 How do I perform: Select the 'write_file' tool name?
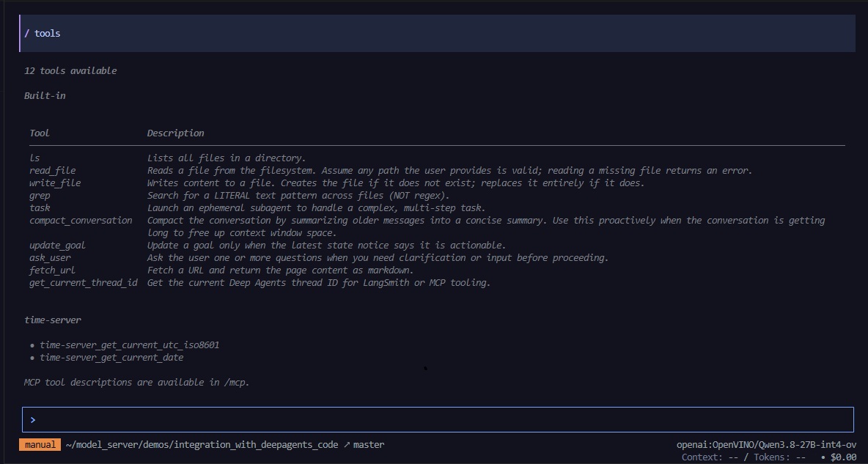[x=55, y=183]
